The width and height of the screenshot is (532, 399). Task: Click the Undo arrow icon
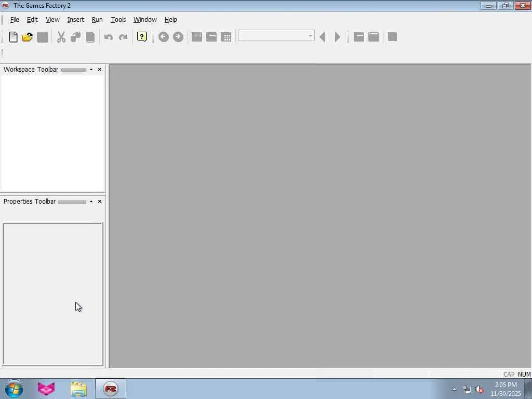pos(109,37)
